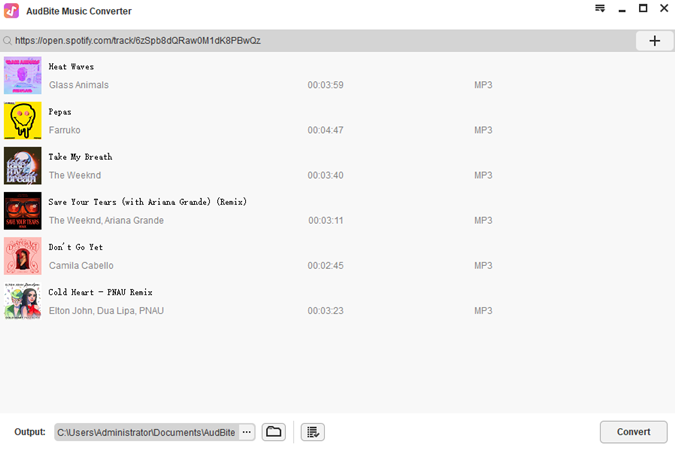Click the track title Don't Go Yet

tap(76, 247)
